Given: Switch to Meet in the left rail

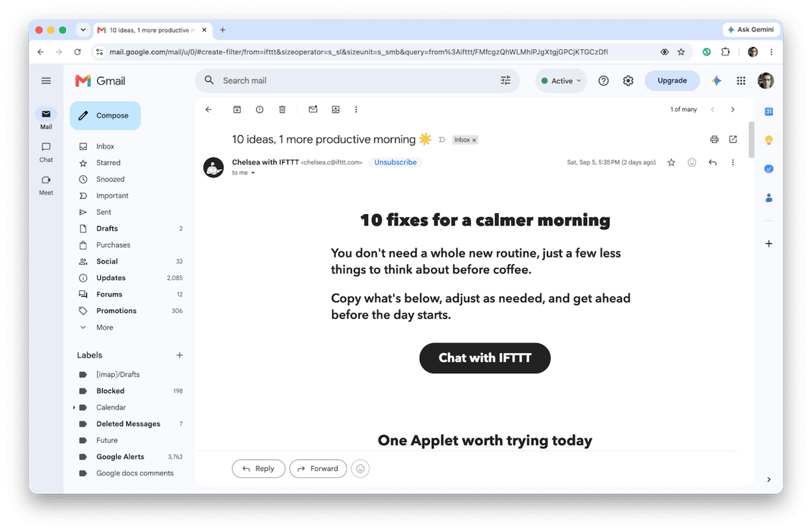Looking at the screenshot, I should [46, 184].
